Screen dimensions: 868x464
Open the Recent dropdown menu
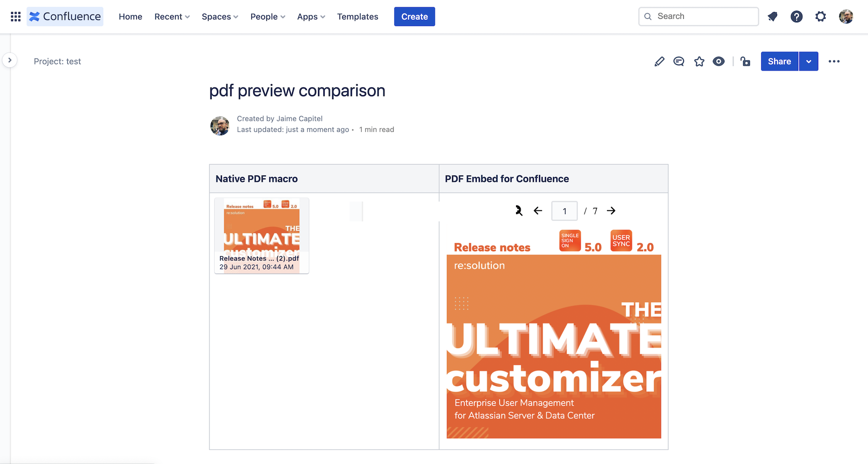pyautogui.click(x=172, y=16)
